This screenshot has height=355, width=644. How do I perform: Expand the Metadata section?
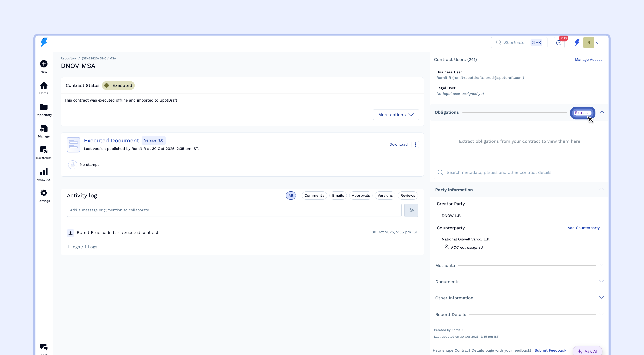coord(601,265)
